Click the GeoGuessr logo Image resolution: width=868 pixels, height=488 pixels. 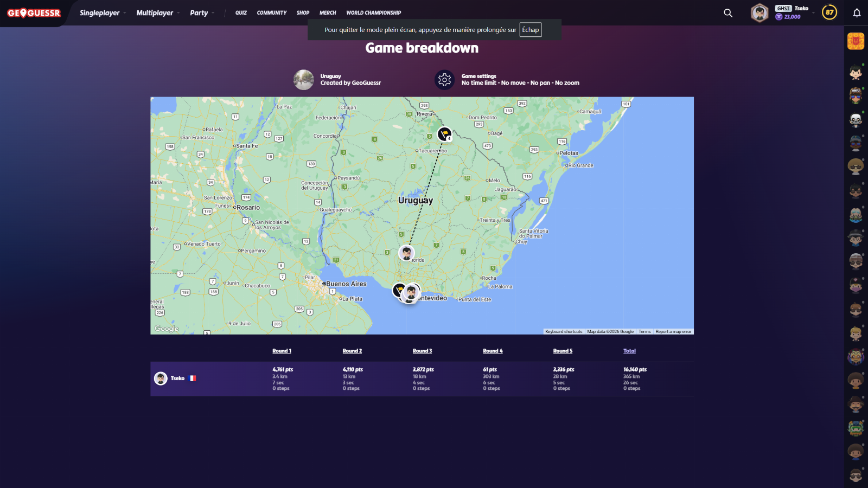click(34, 12)
